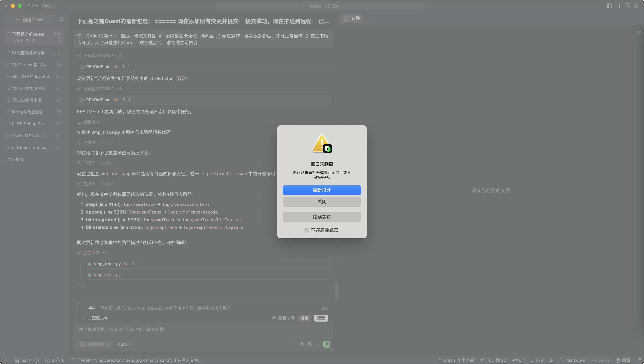The height and width of the screenshot is (364, 644).
Task: Open the UTF-8 encoding selector
Action: point(537,360)
